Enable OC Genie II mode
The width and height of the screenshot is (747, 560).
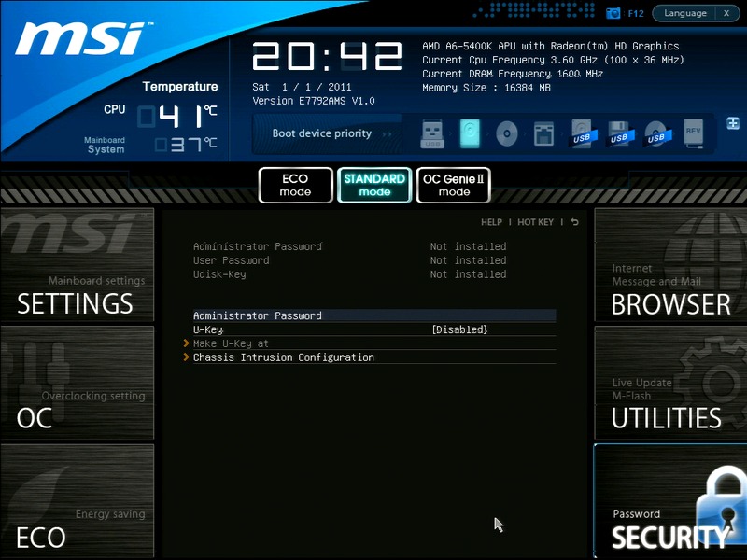click(454, 185)
